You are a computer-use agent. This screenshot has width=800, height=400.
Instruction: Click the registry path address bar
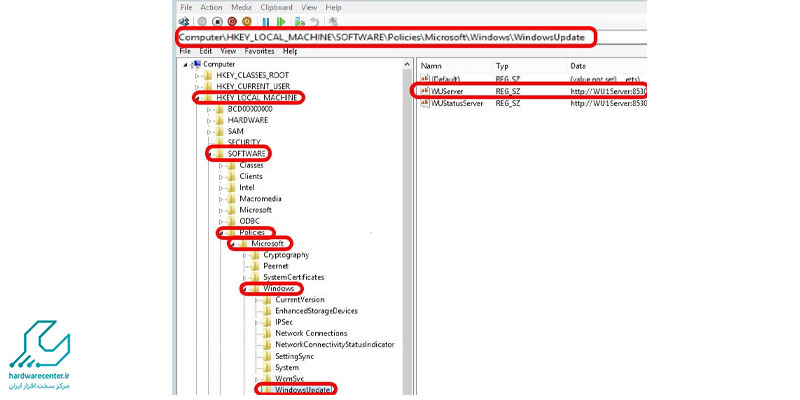coord(385,38)
